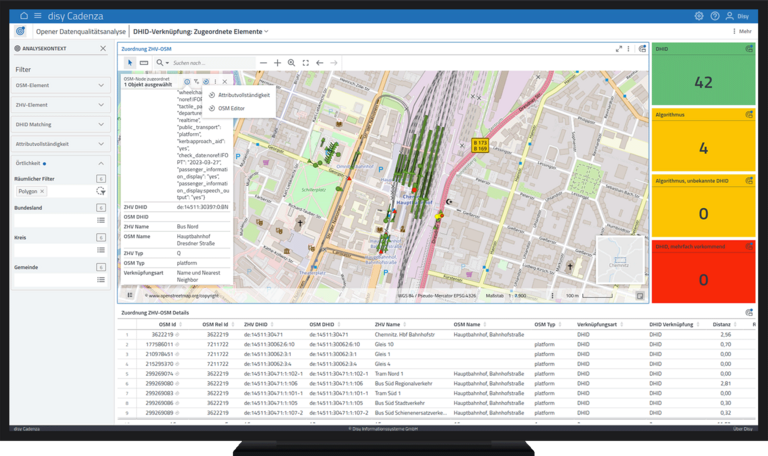Click the home icon in the header
The height and width of the screenshot is (456, 768).
(x=23, y=16)
